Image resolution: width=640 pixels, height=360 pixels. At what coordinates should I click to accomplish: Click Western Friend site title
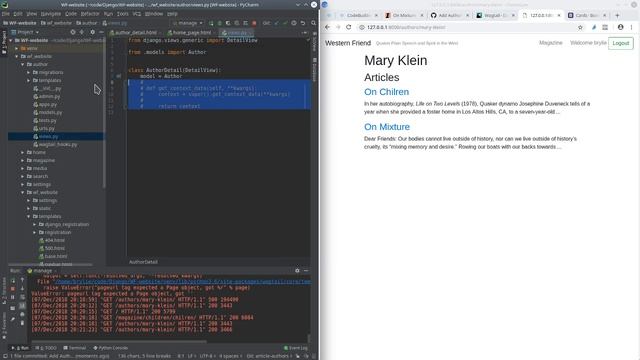tap(348, 43)
